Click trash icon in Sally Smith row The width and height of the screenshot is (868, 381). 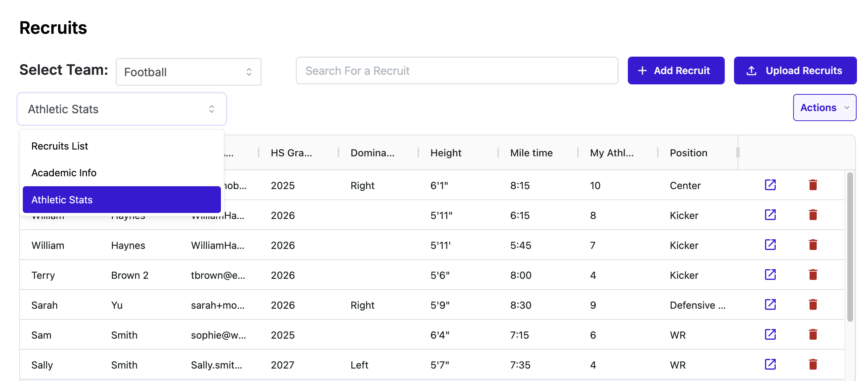click(x=813, y=364)
